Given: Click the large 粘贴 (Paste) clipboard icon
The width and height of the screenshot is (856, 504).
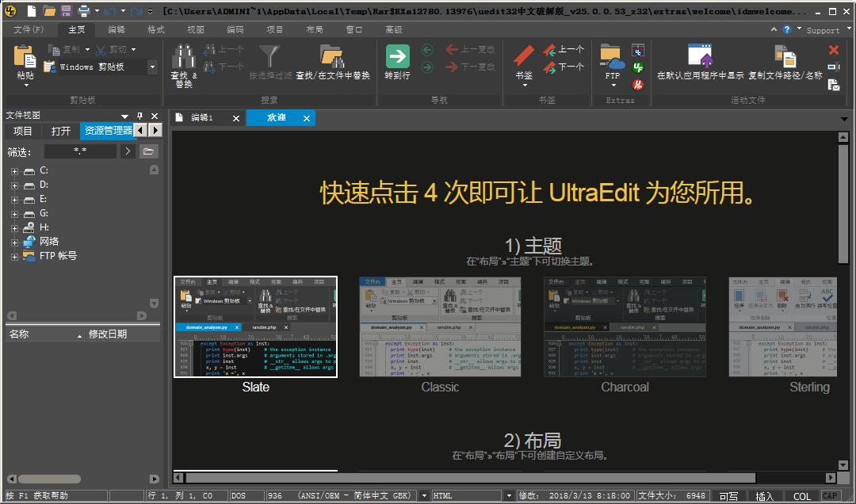Looking at the screenshot, I should [25, 57].
